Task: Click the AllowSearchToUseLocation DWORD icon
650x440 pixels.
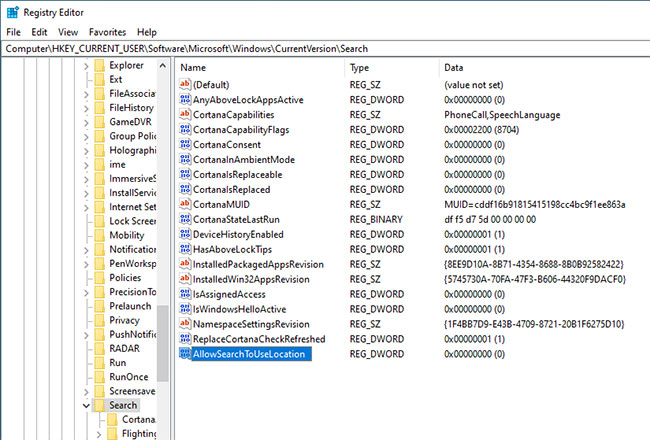Action: [x=185, y=353]
